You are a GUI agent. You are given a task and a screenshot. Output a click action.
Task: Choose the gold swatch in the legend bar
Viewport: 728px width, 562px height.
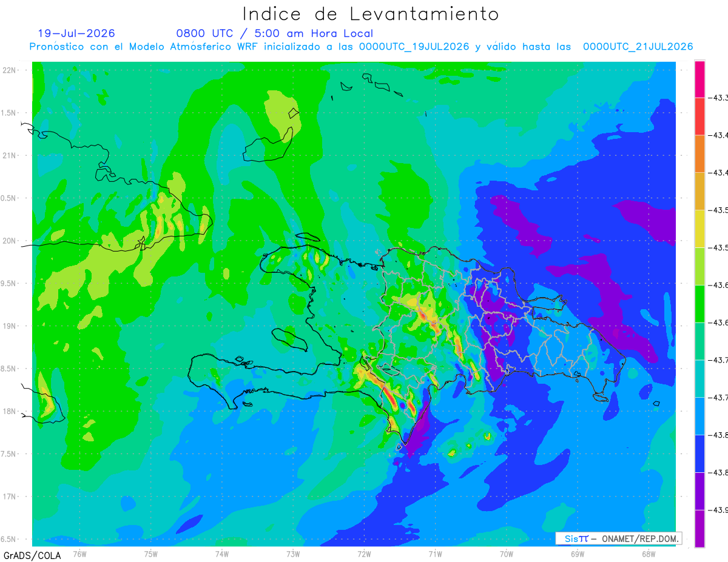click(699, 192)
